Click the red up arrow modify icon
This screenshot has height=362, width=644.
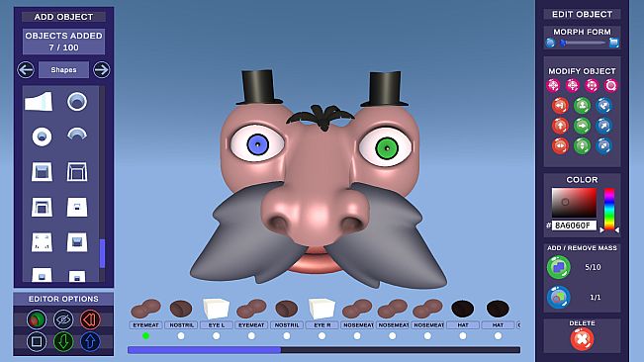pyautogui.click(x=560, y=126)
